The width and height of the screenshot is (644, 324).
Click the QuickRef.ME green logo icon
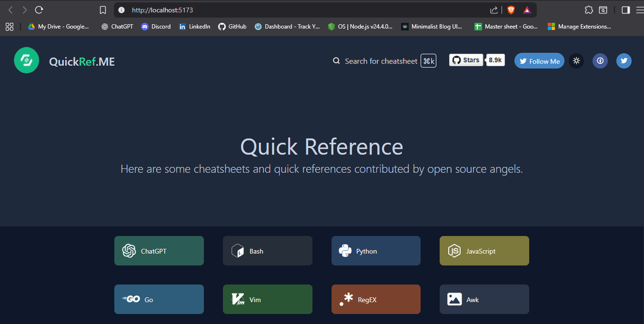click(27, 60)
